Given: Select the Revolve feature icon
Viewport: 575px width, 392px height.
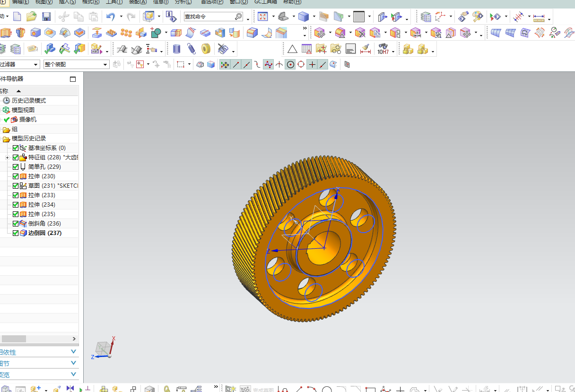Looking at the screenshot, I should [x=20, y=33].
